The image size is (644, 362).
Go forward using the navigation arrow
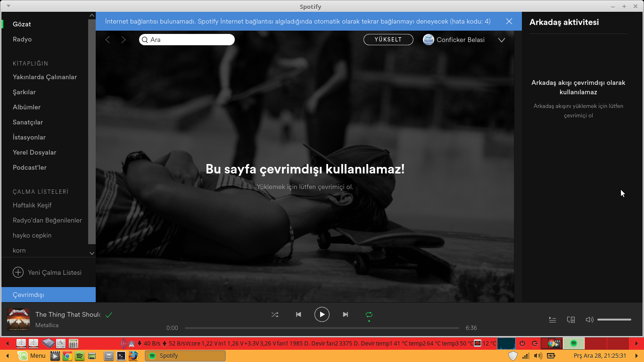124,40
